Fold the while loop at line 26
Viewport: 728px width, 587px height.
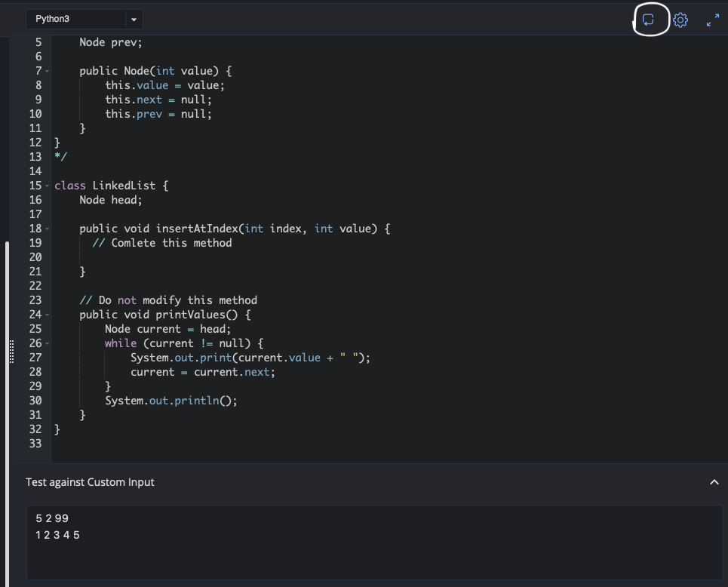pos(48,343)
